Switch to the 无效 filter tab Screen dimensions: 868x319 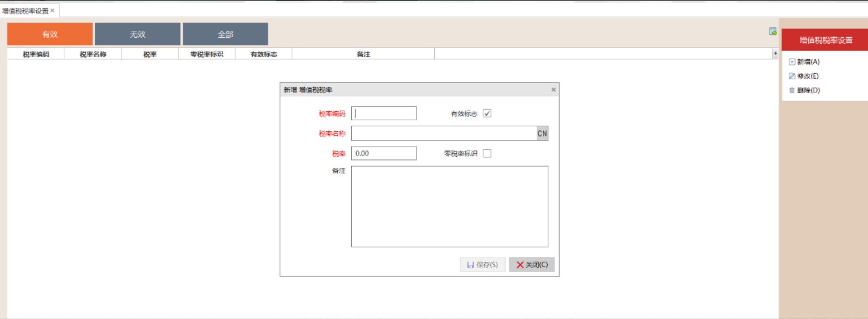click(137, 34)
